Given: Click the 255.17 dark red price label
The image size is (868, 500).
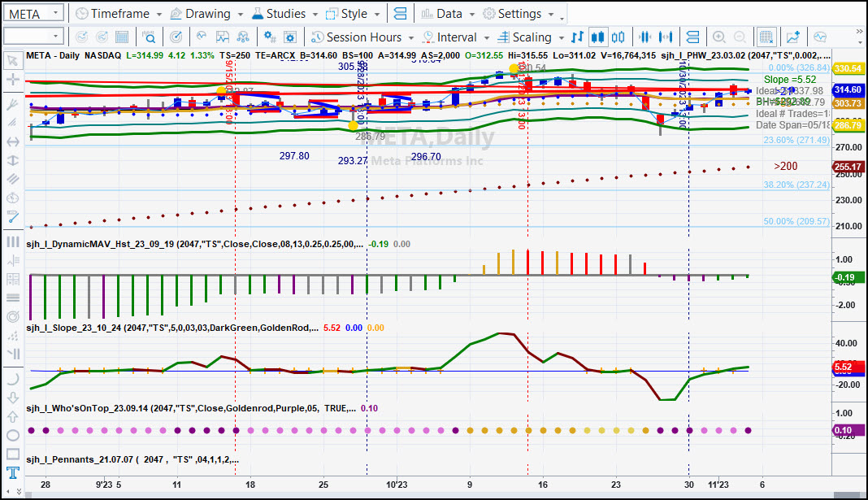Looking at the screenshot, I should pyautogui.click(x=848, y=167).
